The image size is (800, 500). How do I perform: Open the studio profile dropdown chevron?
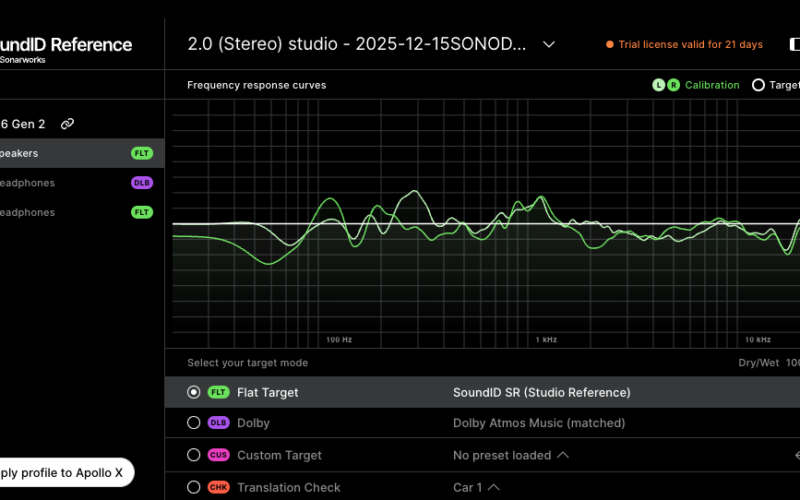tap(549, 44)
